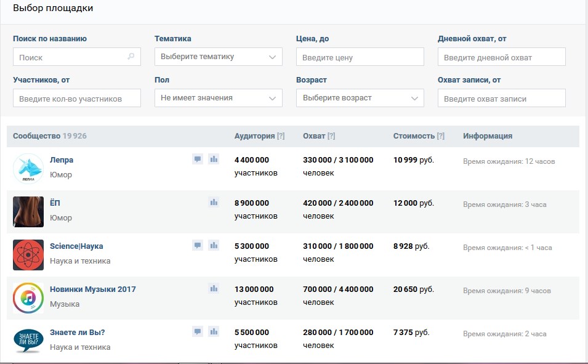
Task: Open the Лепра community link
Action: pos(62,160)
